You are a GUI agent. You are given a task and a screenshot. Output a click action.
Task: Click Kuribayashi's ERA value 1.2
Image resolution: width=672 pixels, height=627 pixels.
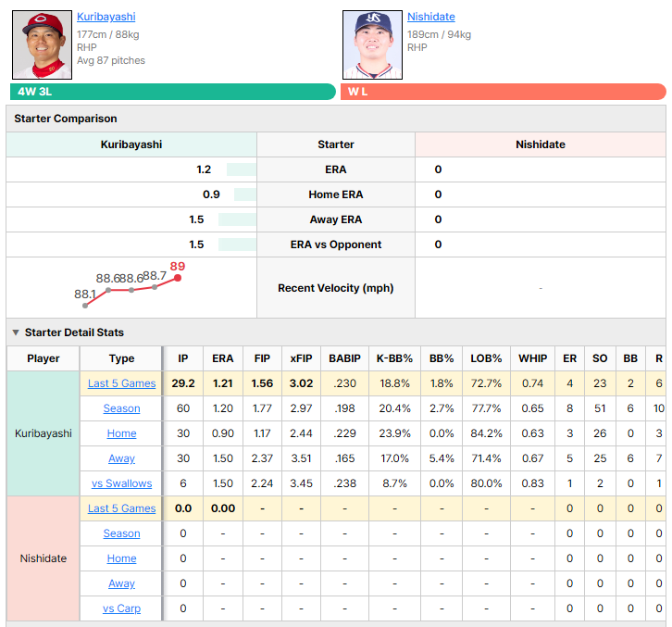pyautogui.click(x=204, y=169)
